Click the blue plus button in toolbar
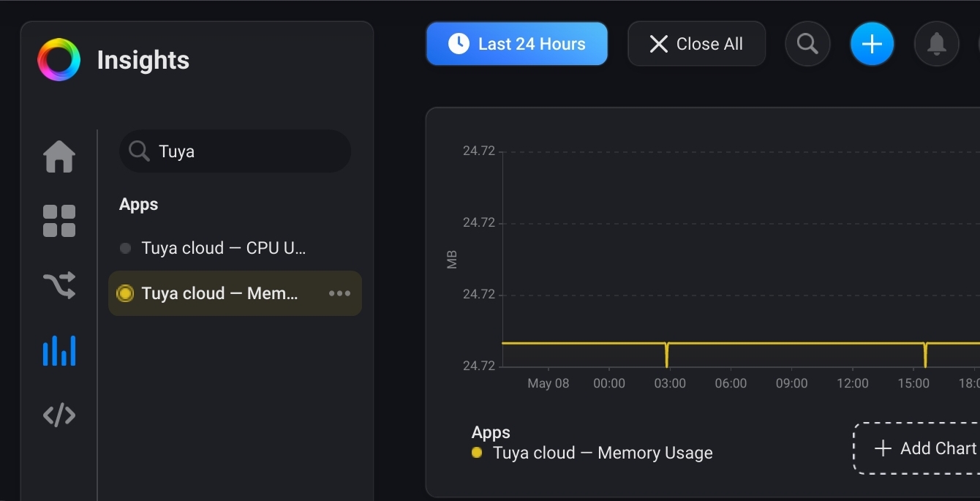Viewport: 980px width, 501px height. (872, 44)
